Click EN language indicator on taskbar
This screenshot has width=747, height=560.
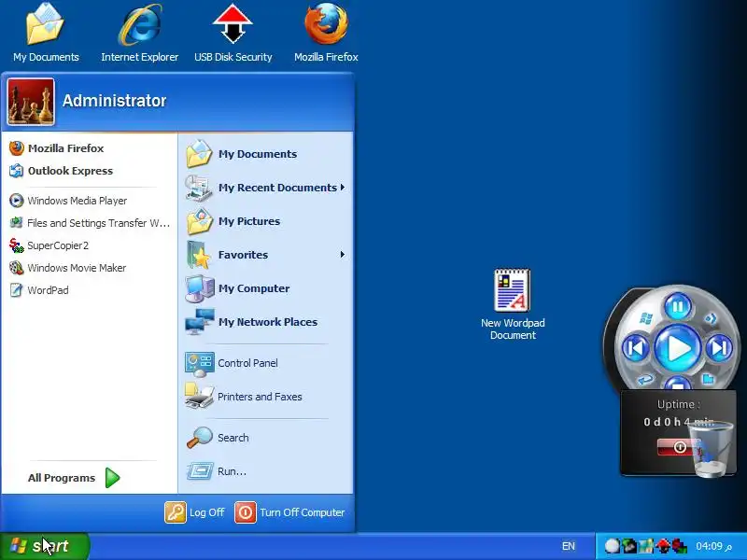[x=569, y=546]
